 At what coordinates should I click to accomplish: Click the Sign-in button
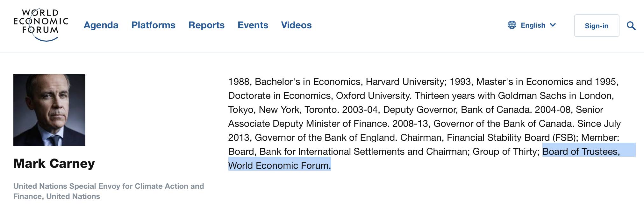click(597, 26)
